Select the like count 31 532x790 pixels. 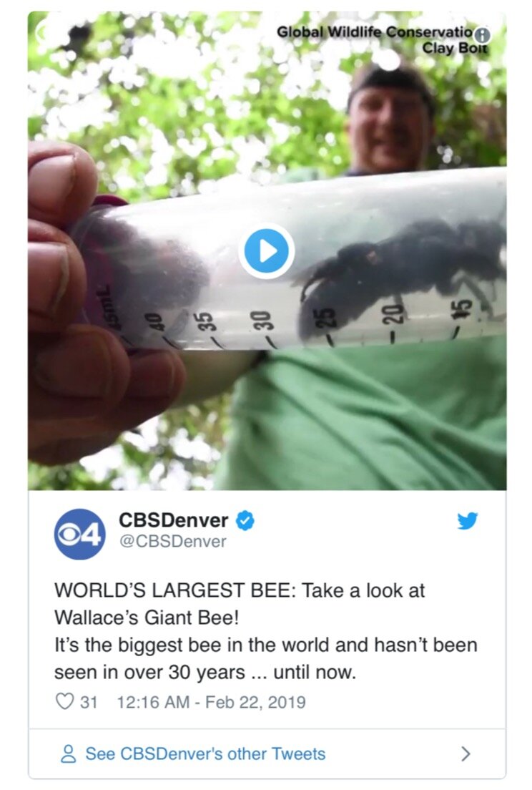click(89, 702)
